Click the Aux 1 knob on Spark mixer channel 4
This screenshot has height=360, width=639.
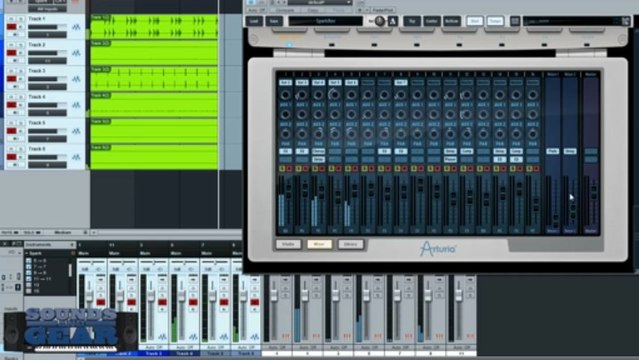pos(335,95)
